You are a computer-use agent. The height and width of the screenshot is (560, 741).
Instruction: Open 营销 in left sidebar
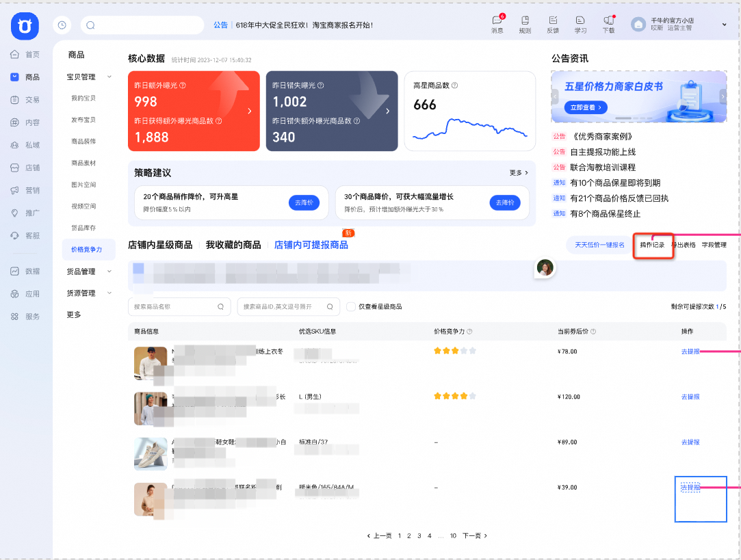pos(25,190)
